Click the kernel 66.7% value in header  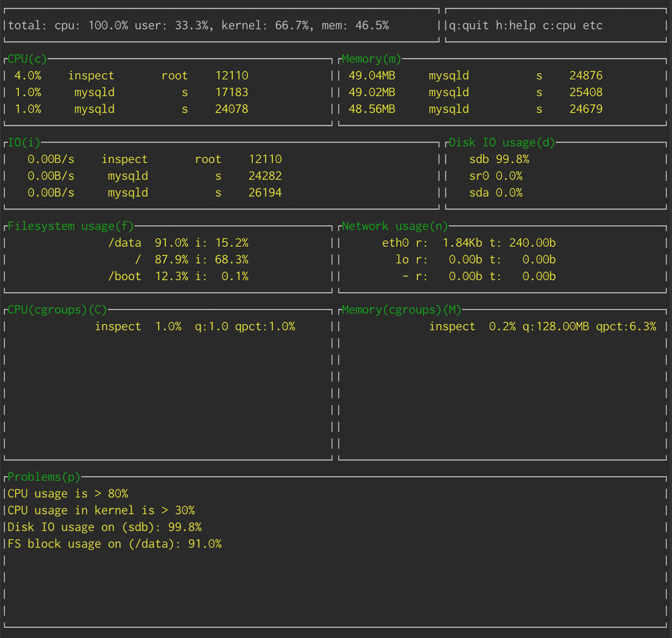pos(292,26)
